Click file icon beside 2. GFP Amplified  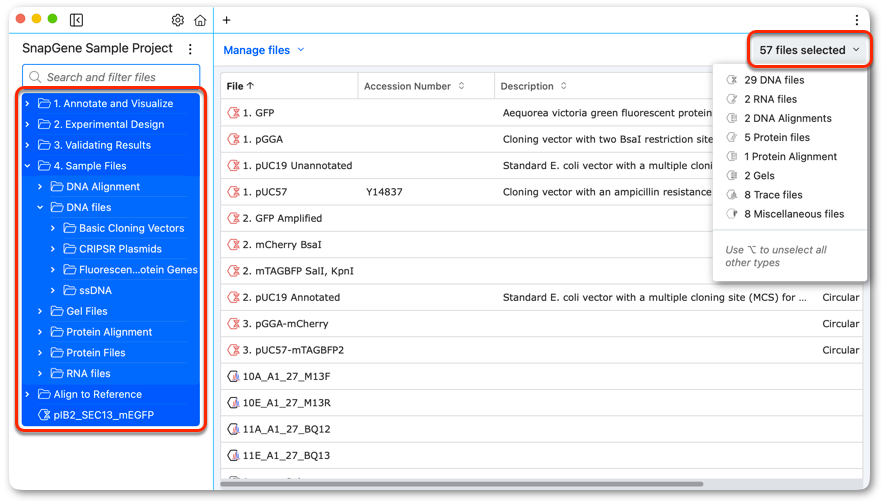click(233, 218)
